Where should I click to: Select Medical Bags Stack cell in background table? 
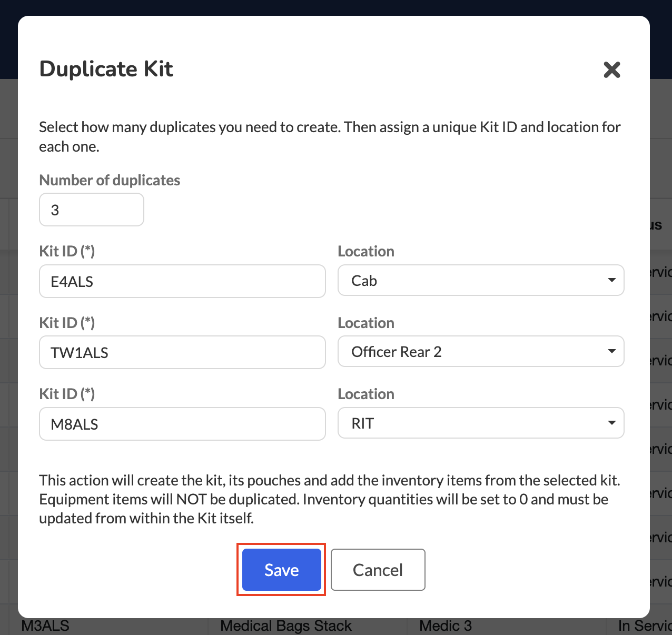click(x=286, y=626)
